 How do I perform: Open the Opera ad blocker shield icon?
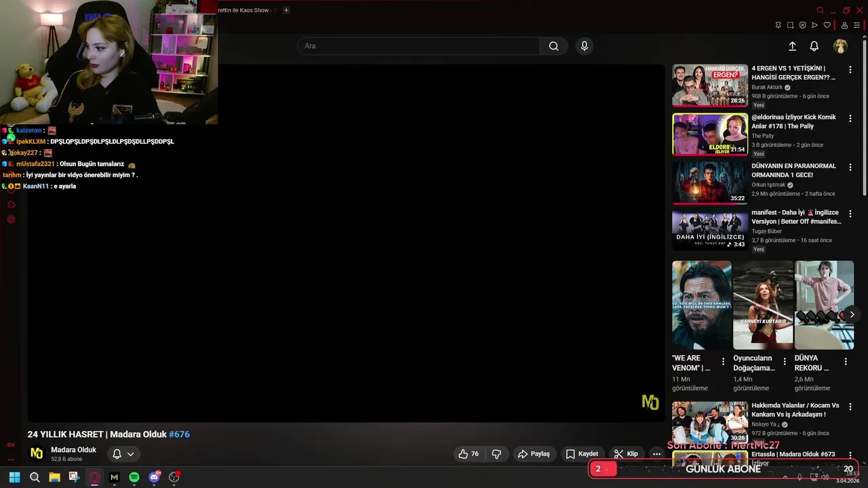coord(803,25)
